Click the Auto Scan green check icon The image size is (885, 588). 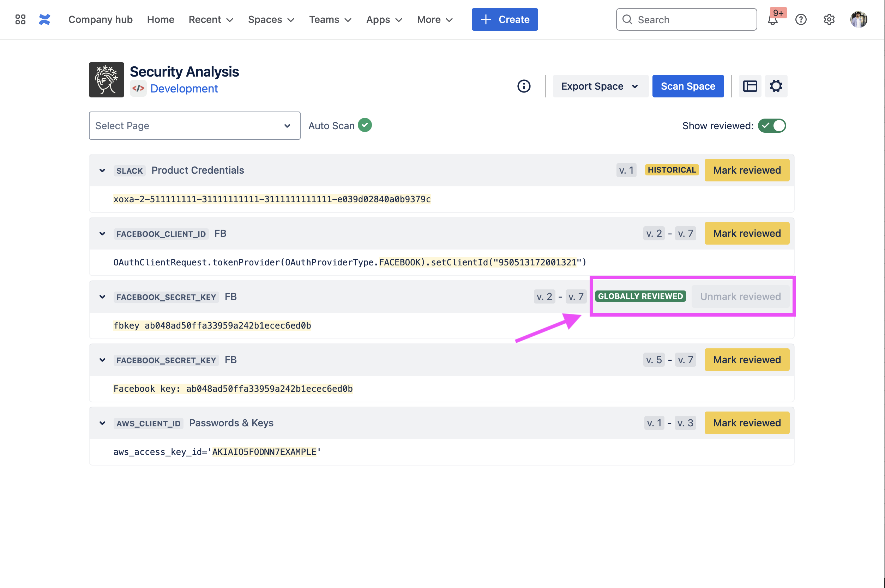(365, 125)
